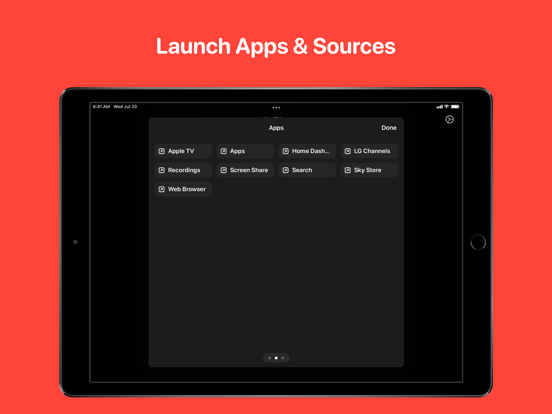Launch the Apple TV app
The width and height of the screenshot is (552, 414).
point(183,151)
